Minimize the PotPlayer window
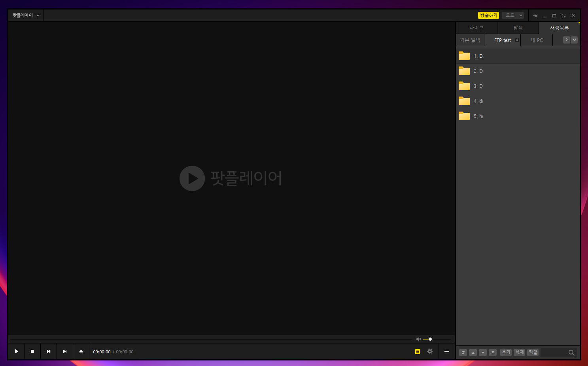 point(545,15)
